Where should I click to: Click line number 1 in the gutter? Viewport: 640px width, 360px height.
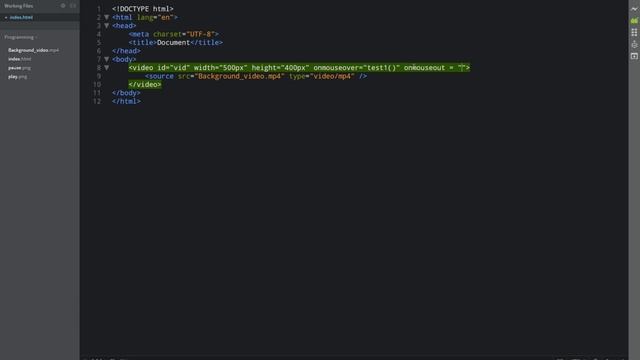(99, 9)
